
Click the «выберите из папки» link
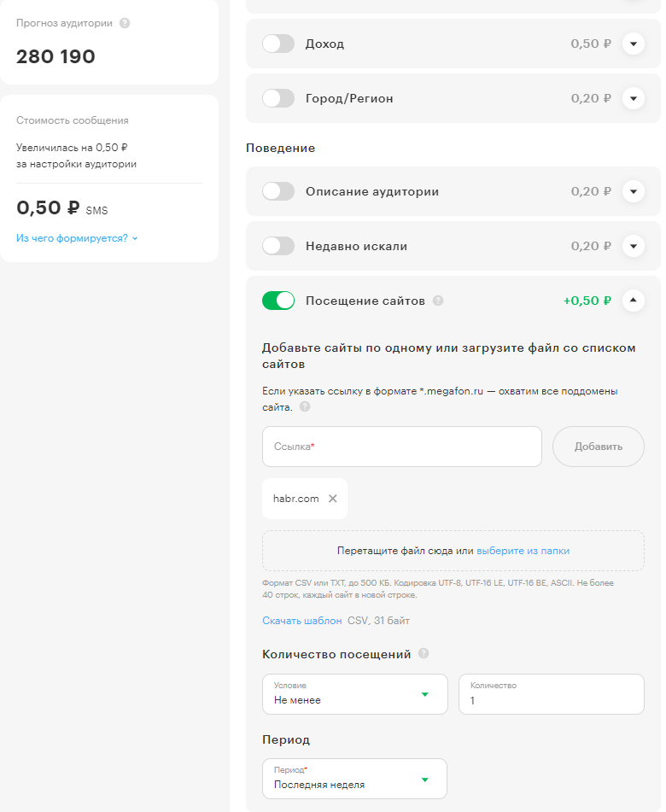pos(522,551)
